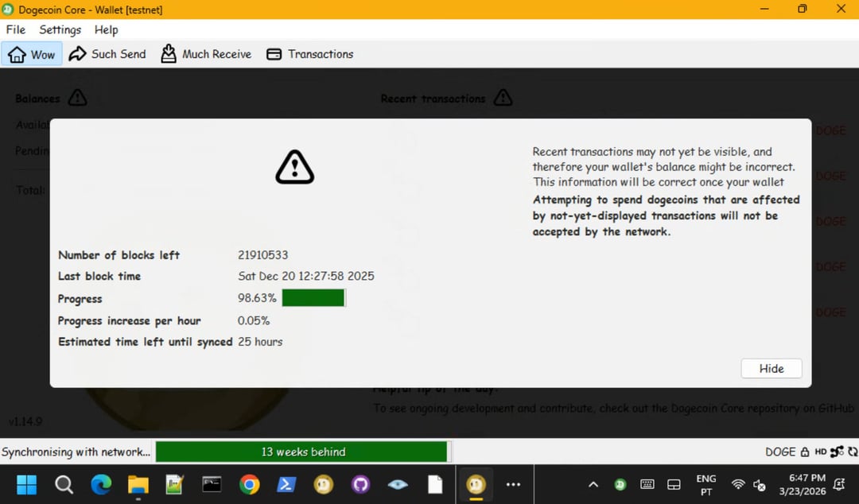Open the File menu

[x=16, y=29]
